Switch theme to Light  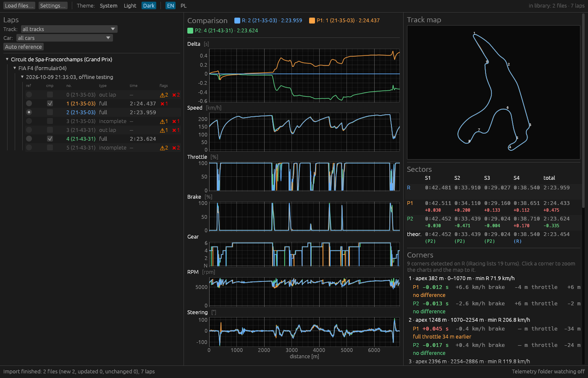tap(130, 5)
